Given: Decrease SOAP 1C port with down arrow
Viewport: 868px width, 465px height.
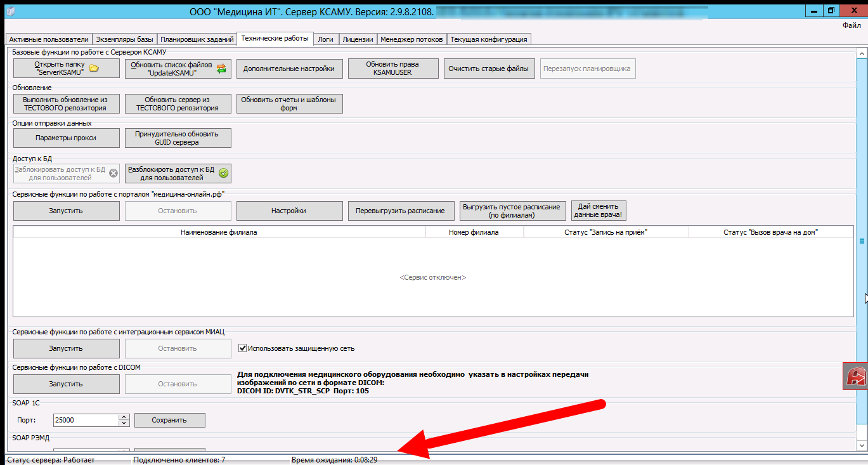Looking at the screenshot, I should pyautogui.click(x=124, y=423).
